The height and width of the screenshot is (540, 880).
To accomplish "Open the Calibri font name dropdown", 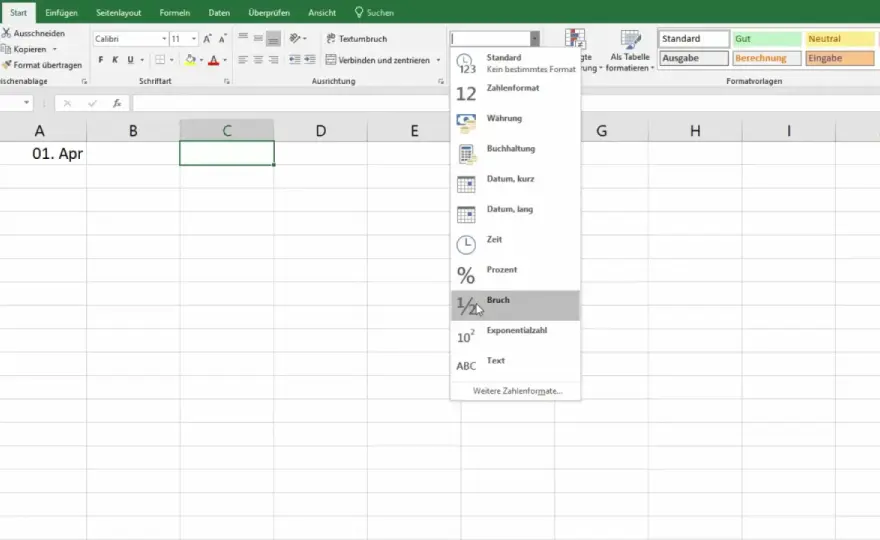I will tap(164, 39).
